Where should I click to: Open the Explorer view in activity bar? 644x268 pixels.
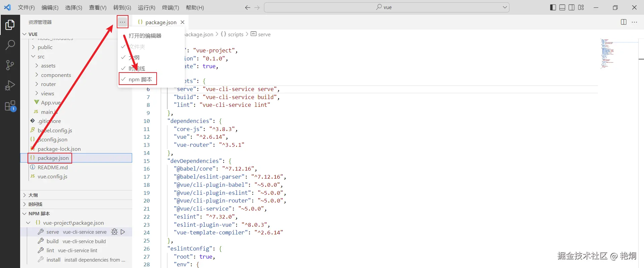coord(10,25)
